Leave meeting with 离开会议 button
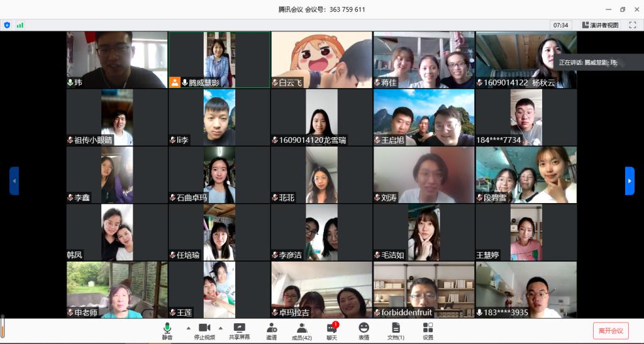The width and height of the screenshot is (644, 344). pos(610,331)
